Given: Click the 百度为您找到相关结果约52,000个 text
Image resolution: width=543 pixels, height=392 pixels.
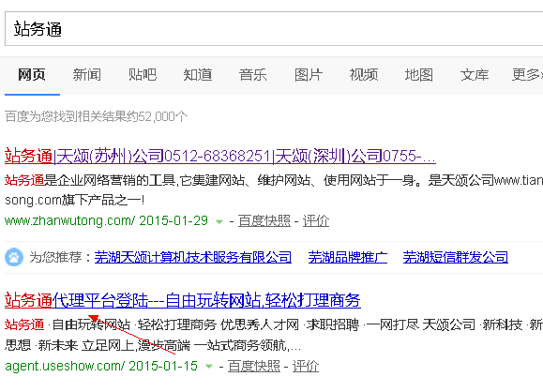Looking at the screenshot, I should pos(97,116).
